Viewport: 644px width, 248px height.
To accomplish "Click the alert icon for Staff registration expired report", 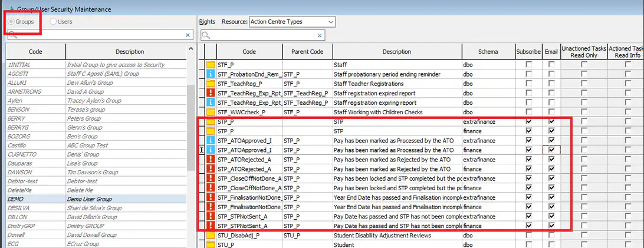I will click(x=211, y=93).
